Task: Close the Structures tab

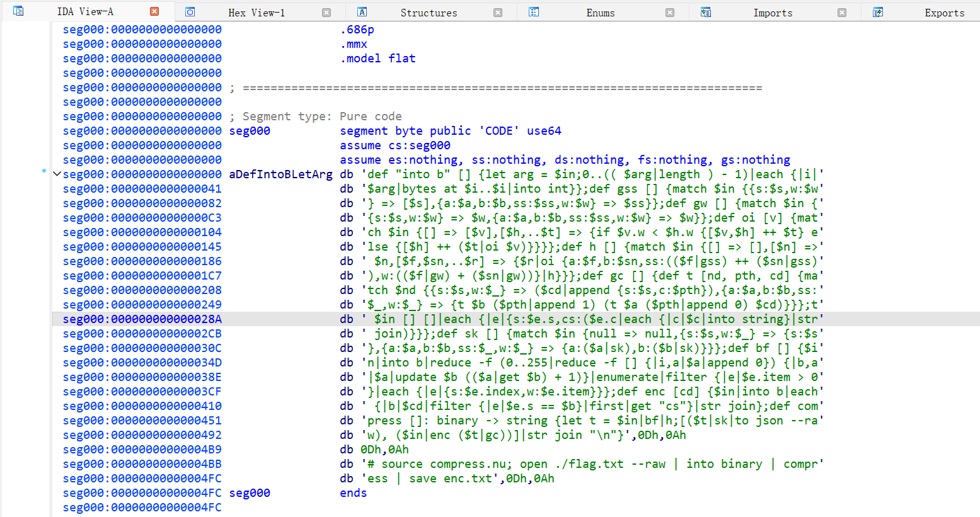Action: (x=498, y=13)
